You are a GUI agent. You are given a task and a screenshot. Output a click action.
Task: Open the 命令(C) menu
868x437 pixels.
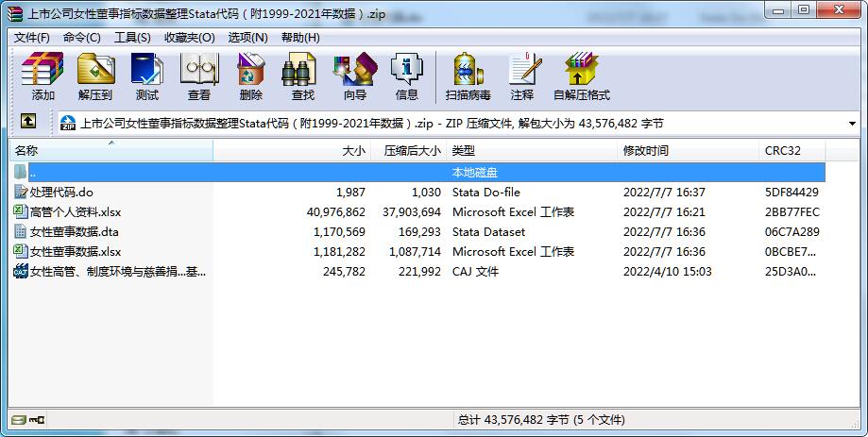82,38
